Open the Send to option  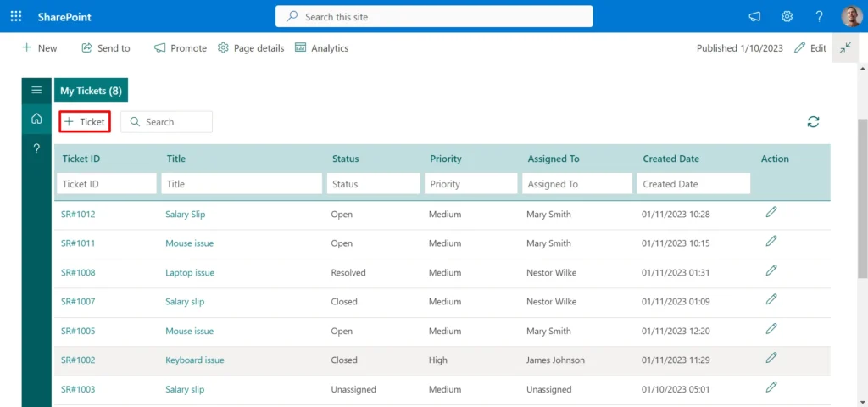pos(106,48)
